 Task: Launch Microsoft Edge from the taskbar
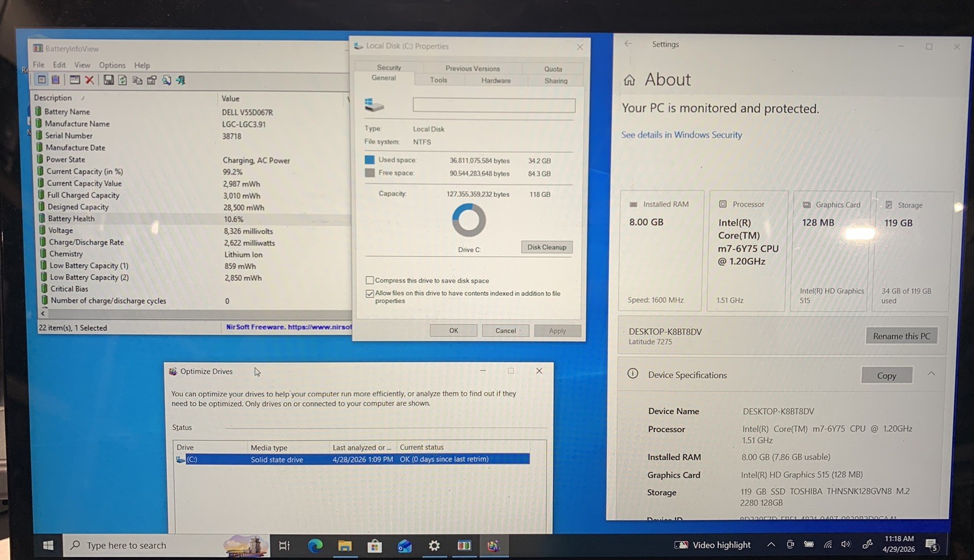tap(315, 545)
